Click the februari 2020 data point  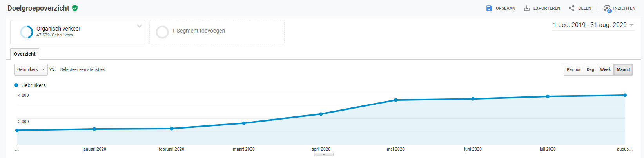click(172, 129)
